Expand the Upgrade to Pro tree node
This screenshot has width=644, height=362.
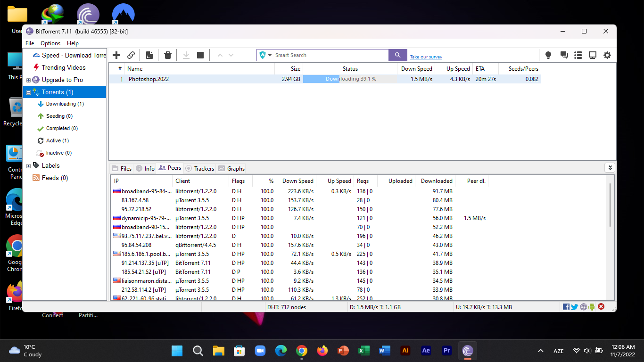(x=28, y=80)
